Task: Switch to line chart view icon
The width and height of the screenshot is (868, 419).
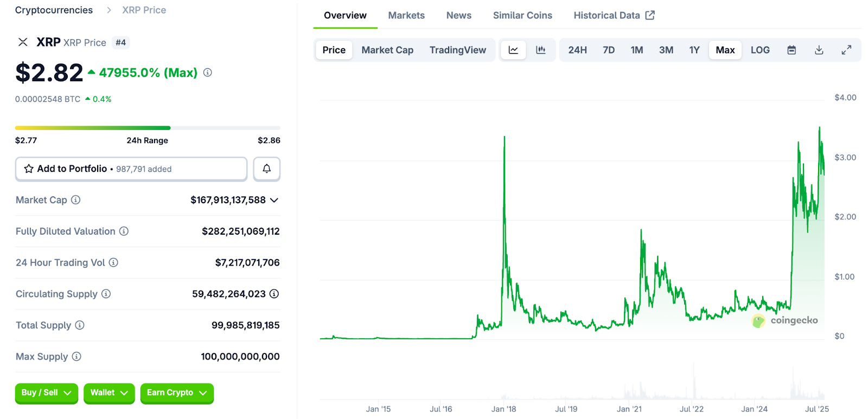Action: (513, 50)
